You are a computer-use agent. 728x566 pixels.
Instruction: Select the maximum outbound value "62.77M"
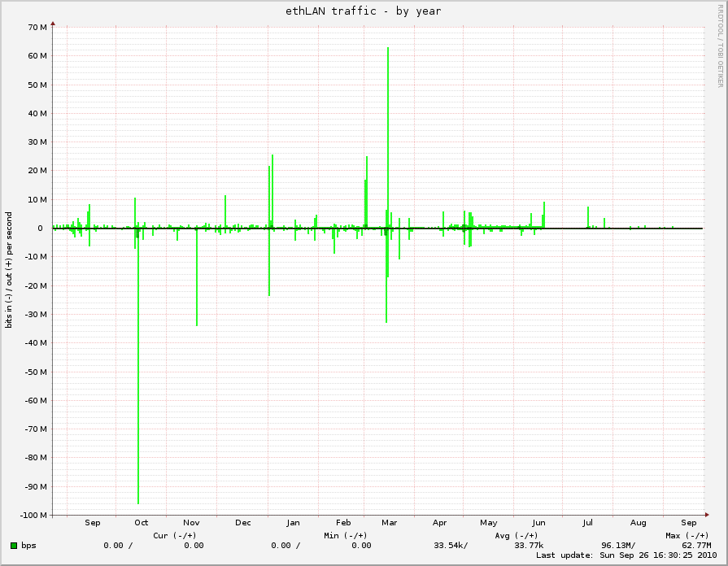[x=696, y=546]
